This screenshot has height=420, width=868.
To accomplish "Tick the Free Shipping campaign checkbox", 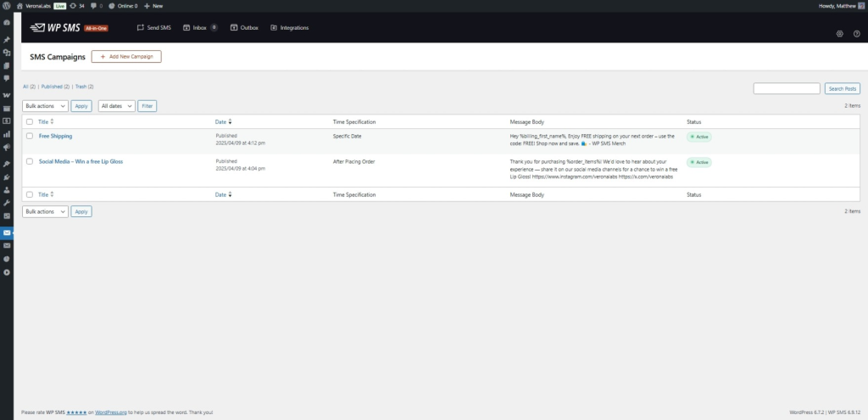I will (x=30, y=136).
